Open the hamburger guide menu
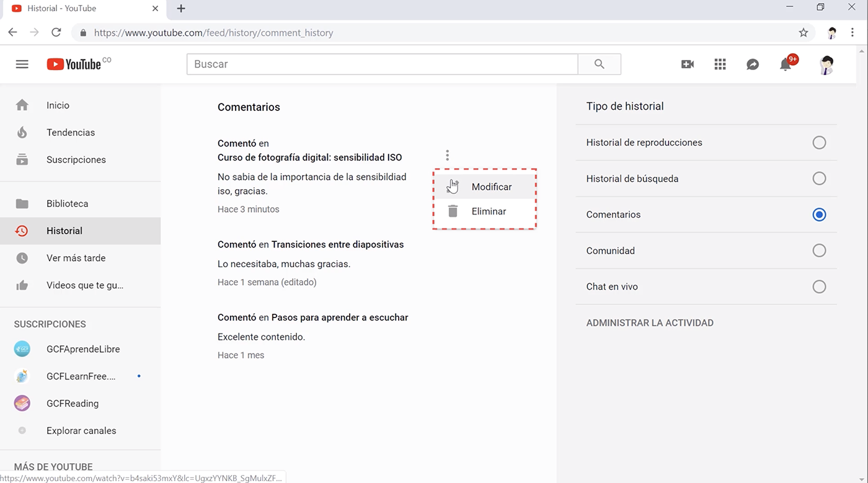 (22, 64)
